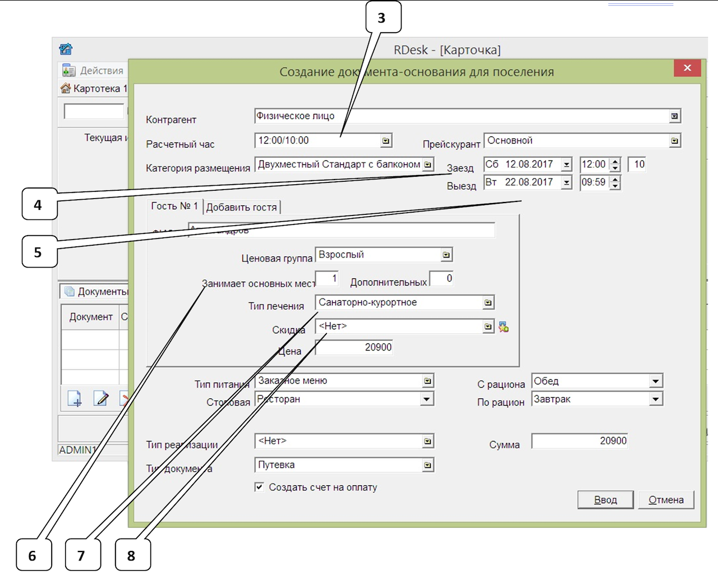Image resolution: width=718 pixels, height=588 pixels.
Task: Open the Расчетный час picker button
Action: [x=386, y=141]
